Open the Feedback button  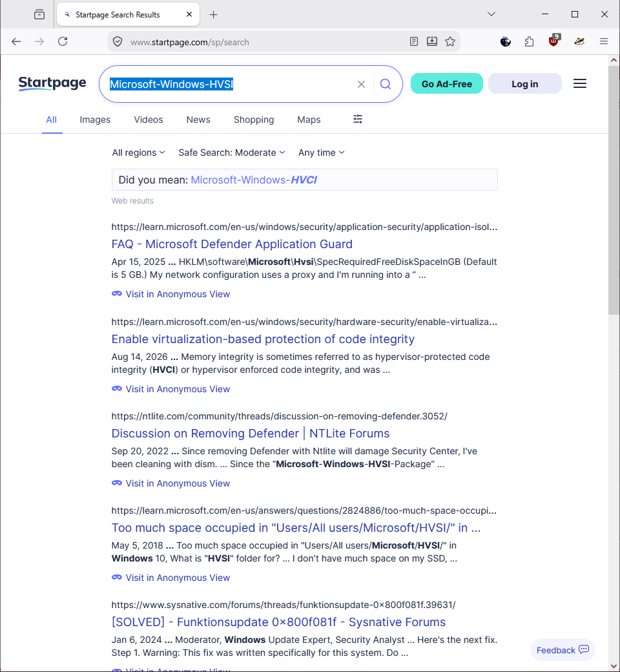pyautogui.click(x=563, y=650)
